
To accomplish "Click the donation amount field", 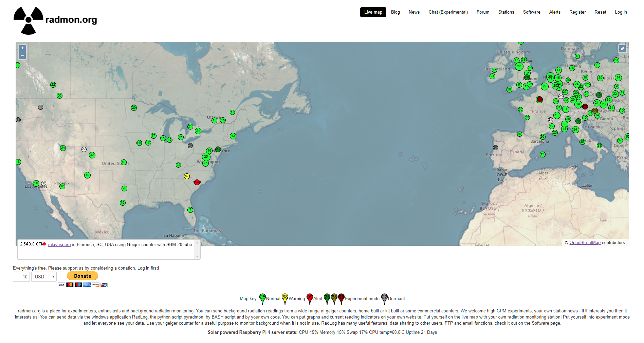I will [x=21, y=277].
